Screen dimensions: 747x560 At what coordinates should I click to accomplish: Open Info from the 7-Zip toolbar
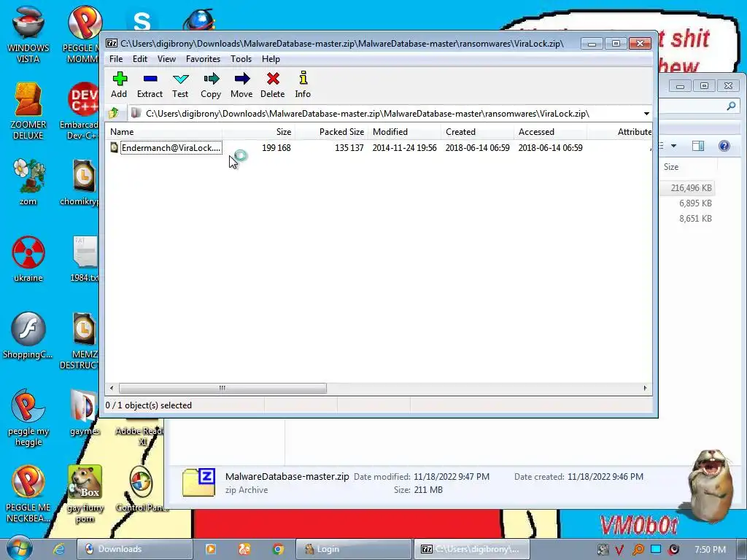303,85
